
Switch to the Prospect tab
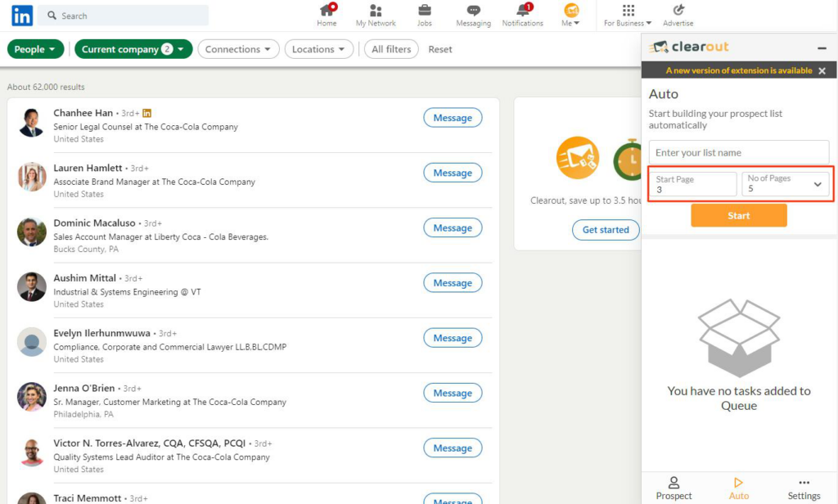[x=674, y=488]
